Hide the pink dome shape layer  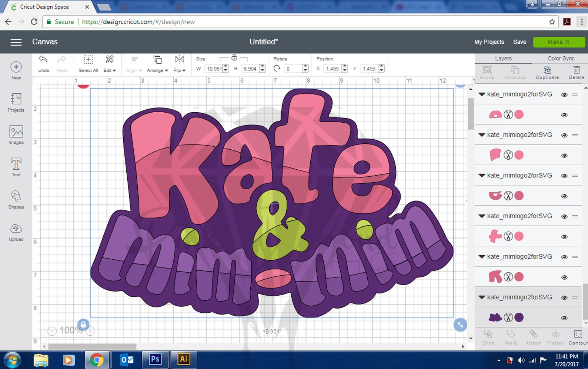click(x=564, y=115)
